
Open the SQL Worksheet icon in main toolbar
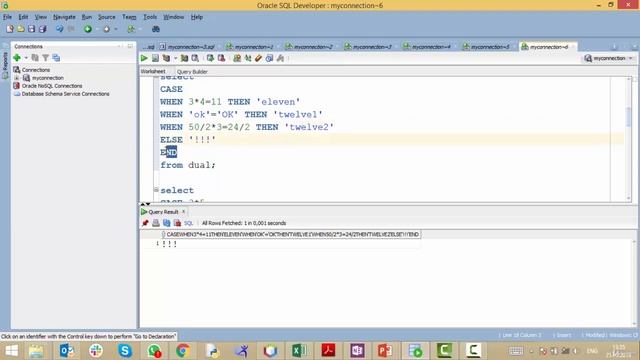(x=131, y=29)
